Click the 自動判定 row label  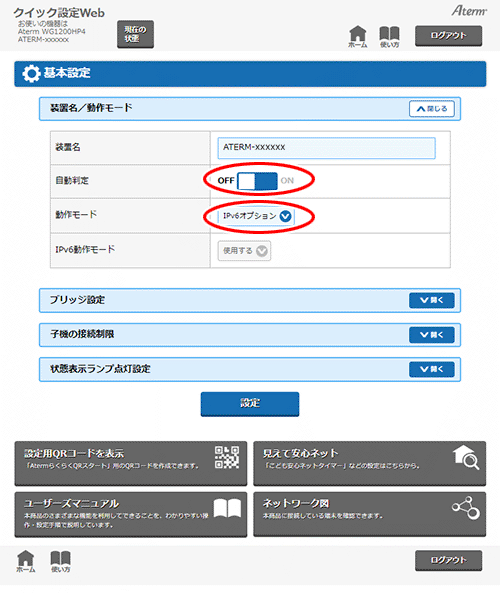tap(72, 181)
